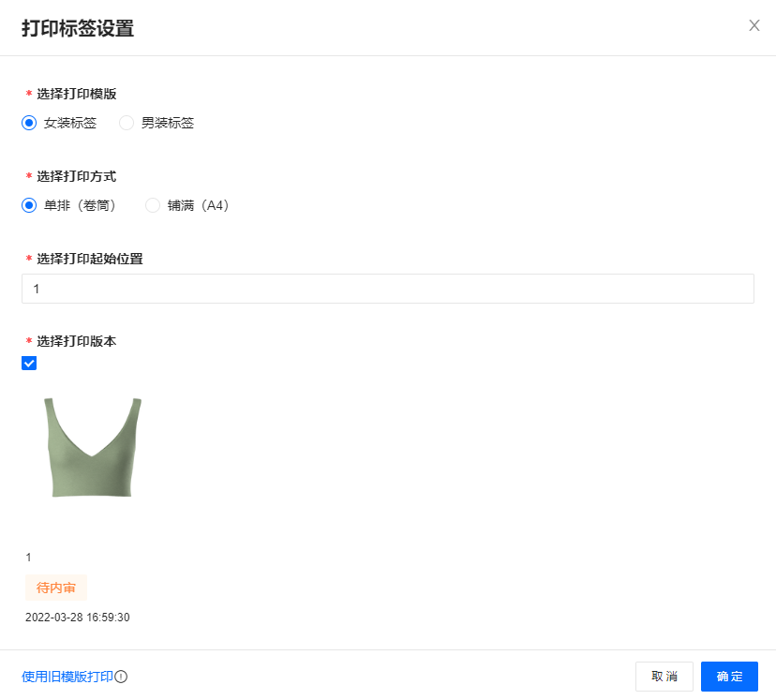Click the 打印标签设置 dialog title
This screenshot has height=700, width=776.
[x=78, y=28]
